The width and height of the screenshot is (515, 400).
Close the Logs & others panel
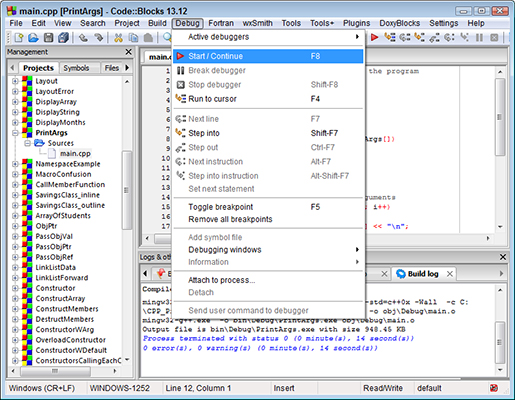pos(503,257)
